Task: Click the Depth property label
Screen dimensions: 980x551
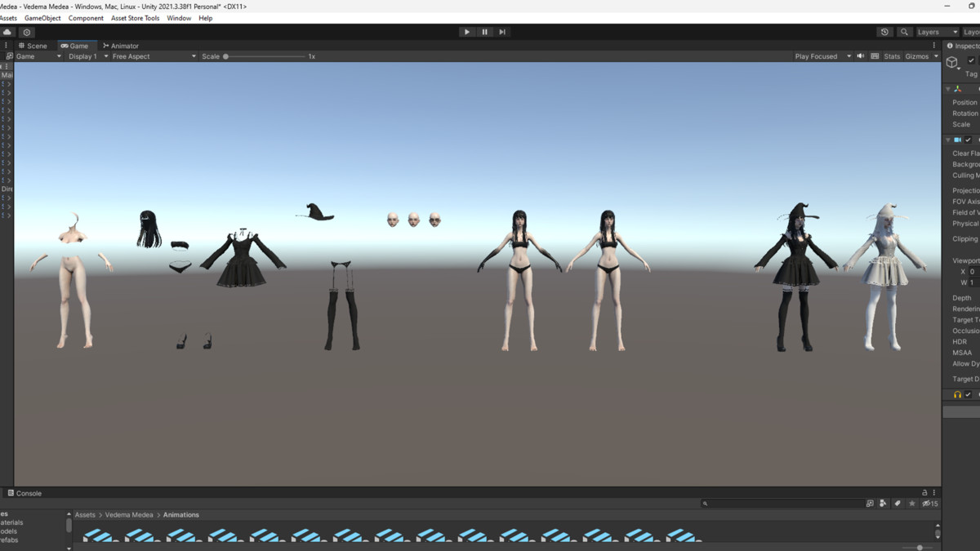Action: coord(962,298)
